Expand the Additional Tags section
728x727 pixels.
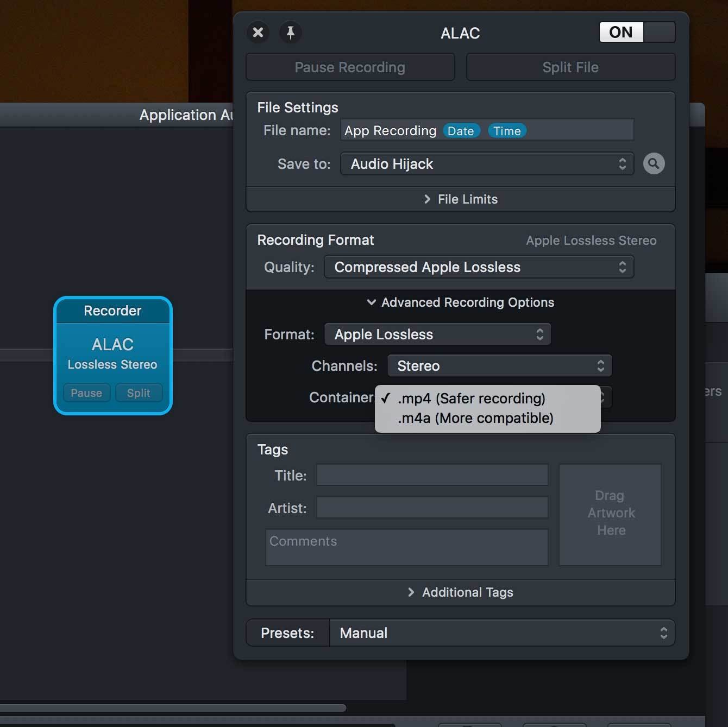point(461,592)
